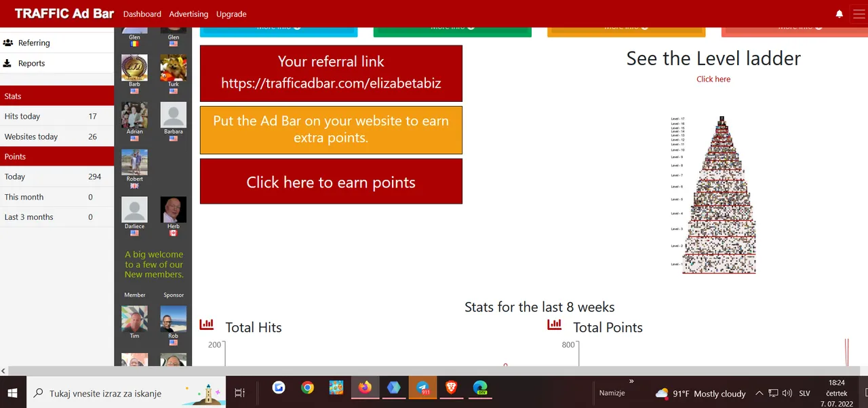The width and height of the screenshot is (868, 408).
Task: Click the Total Hits chart icon
Action: 207,324
